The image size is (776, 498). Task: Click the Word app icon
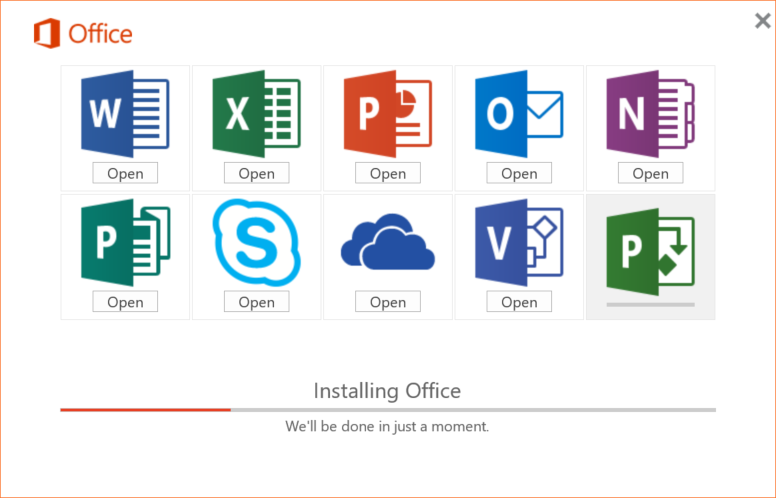[125, 114]
